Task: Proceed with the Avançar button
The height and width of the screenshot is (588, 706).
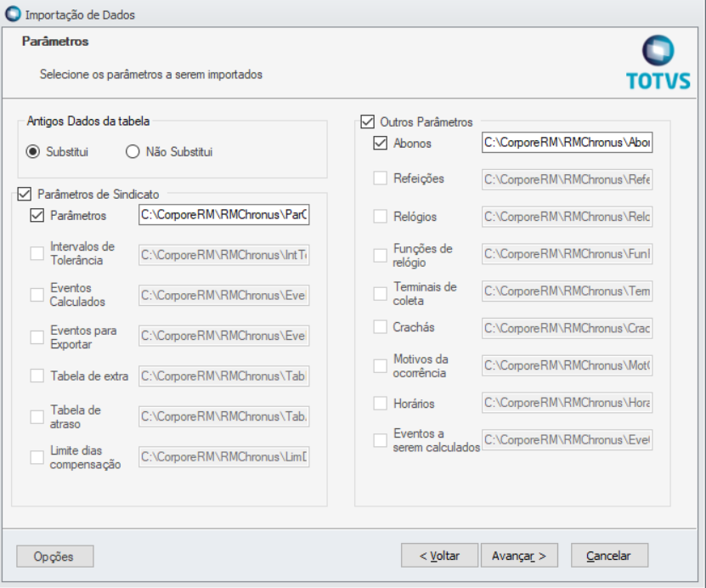Action: click(519, 556)
